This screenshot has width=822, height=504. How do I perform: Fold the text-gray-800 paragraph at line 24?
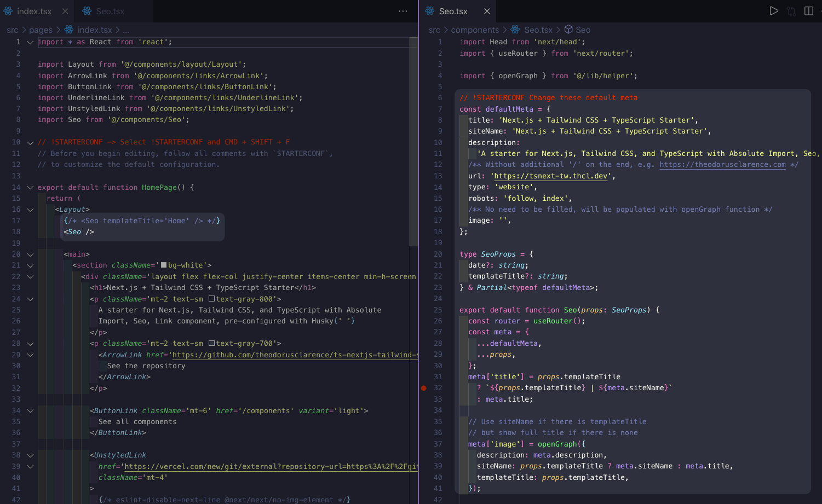[31, 299]
